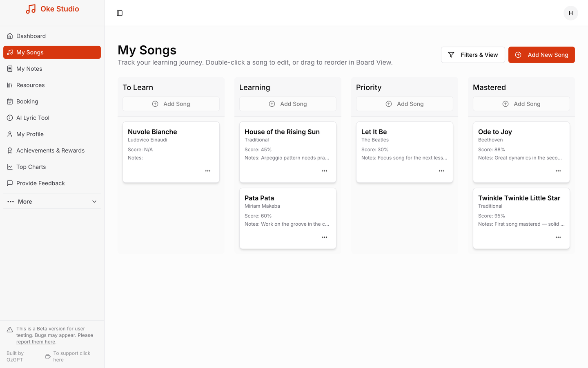Open options menu for Nuvole Bianche card
The width and height of the screenshot is (588, 368).
(208, 171)
